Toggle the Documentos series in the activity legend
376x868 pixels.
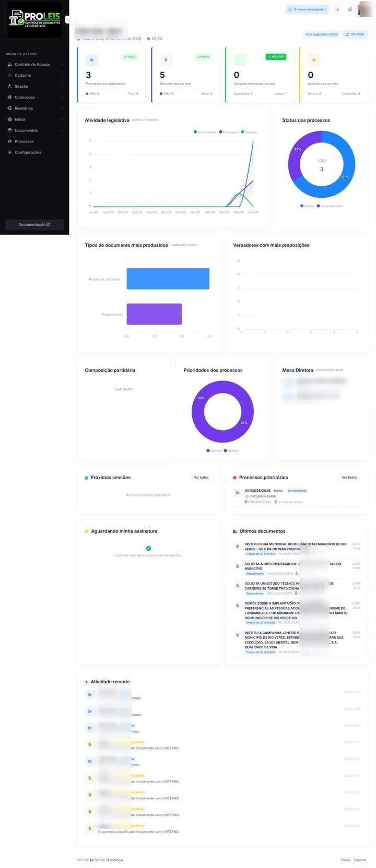(205, 132)
